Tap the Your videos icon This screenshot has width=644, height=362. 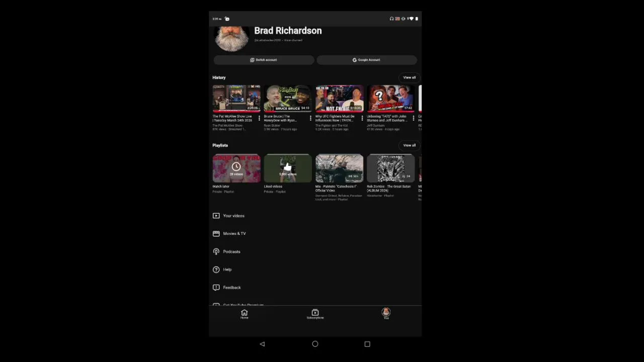pos(216,216)
